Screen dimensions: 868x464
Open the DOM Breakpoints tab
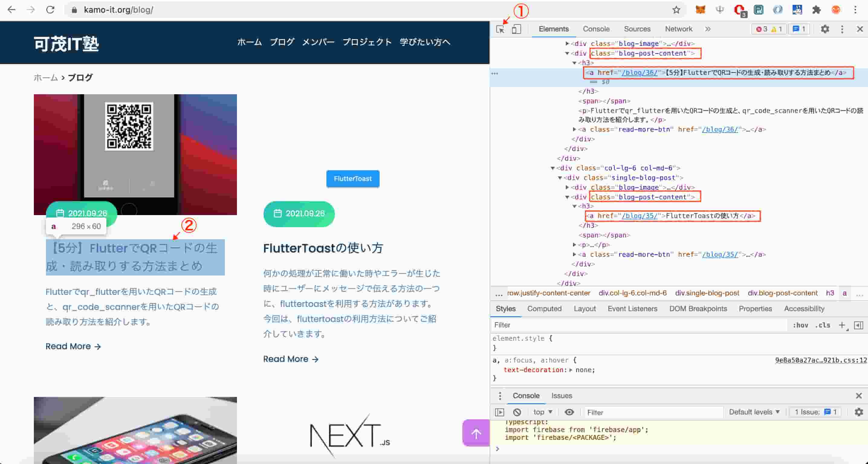(698, 309)
